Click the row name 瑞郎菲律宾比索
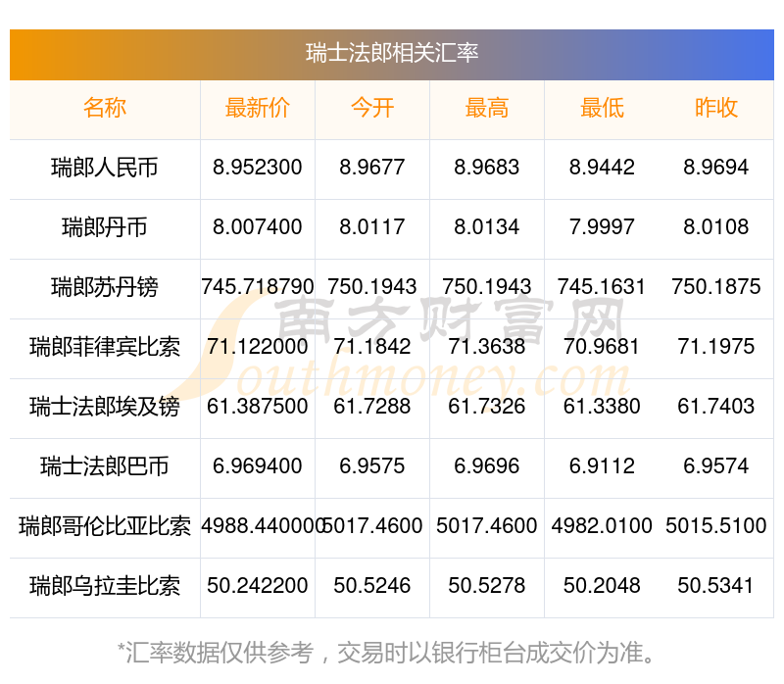Viewport: 784px width, 684px height. tap(105, 347)
